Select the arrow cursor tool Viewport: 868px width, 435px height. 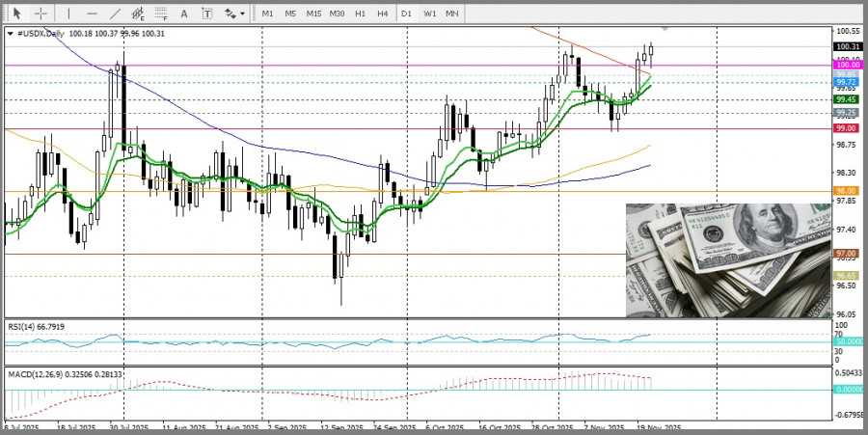(16, 14)
